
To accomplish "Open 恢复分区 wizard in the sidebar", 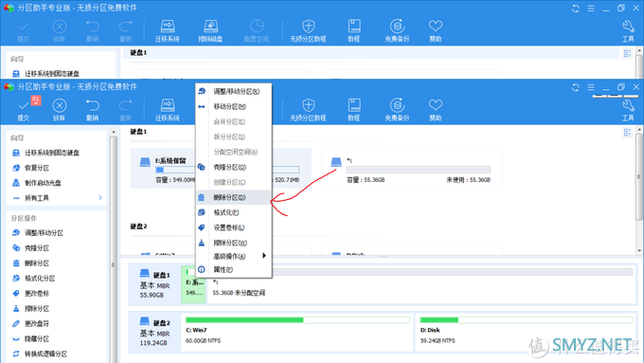I will [x=37, y=168].
